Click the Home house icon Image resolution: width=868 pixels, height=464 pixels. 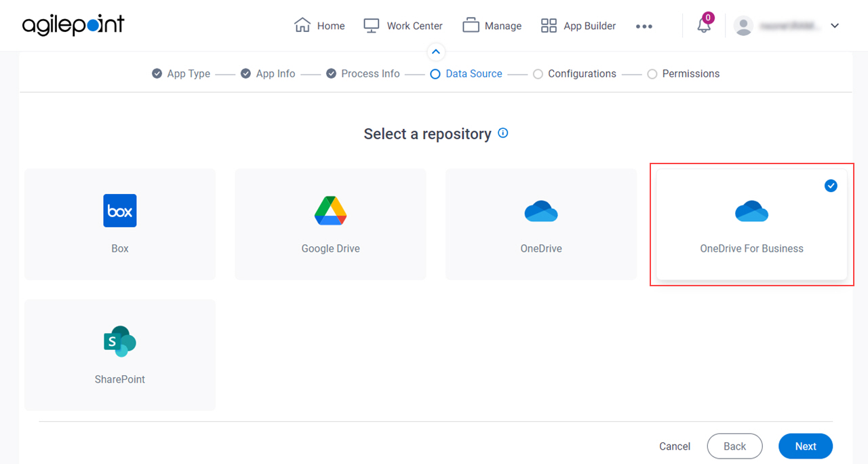click(302, 25)
